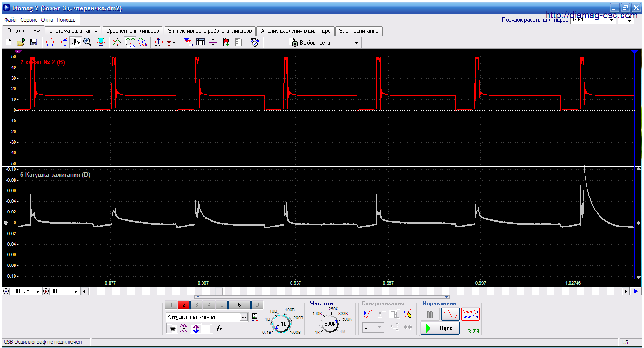Open an oscillogram file from disk
The image size is (644, 348).
21,43
